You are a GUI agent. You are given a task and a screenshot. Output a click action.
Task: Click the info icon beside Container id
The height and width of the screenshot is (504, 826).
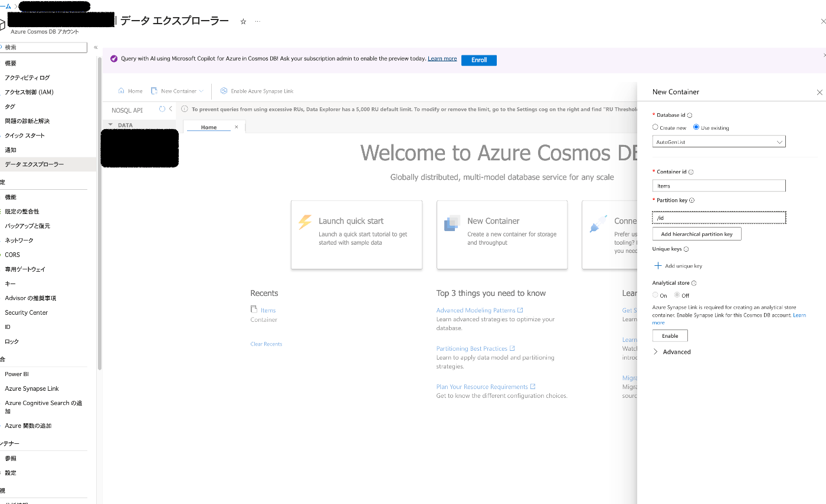point(691,172)
